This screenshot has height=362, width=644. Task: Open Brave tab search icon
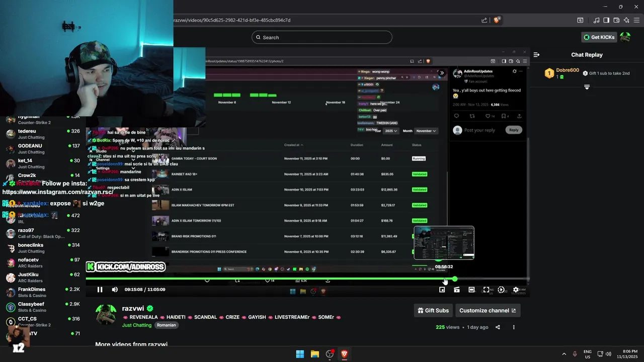(580, 20)
